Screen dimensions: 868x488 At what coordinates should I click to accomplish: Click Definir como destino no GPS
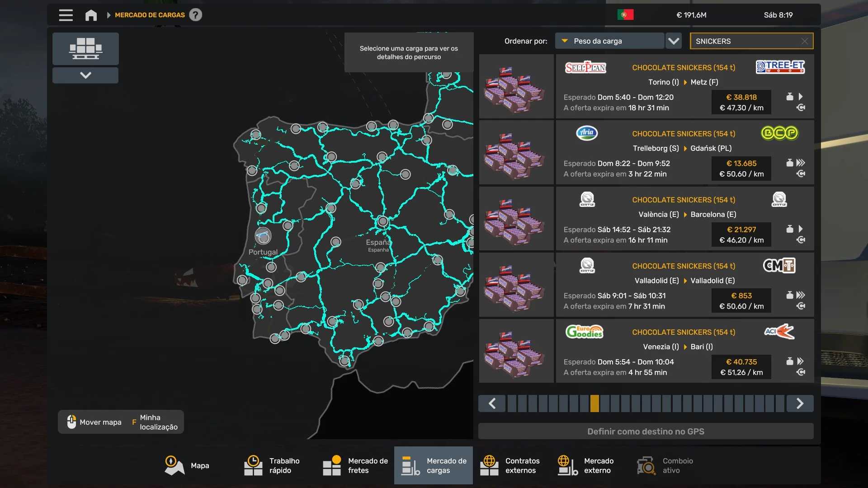pyautogui.click(x=646, y=432)
